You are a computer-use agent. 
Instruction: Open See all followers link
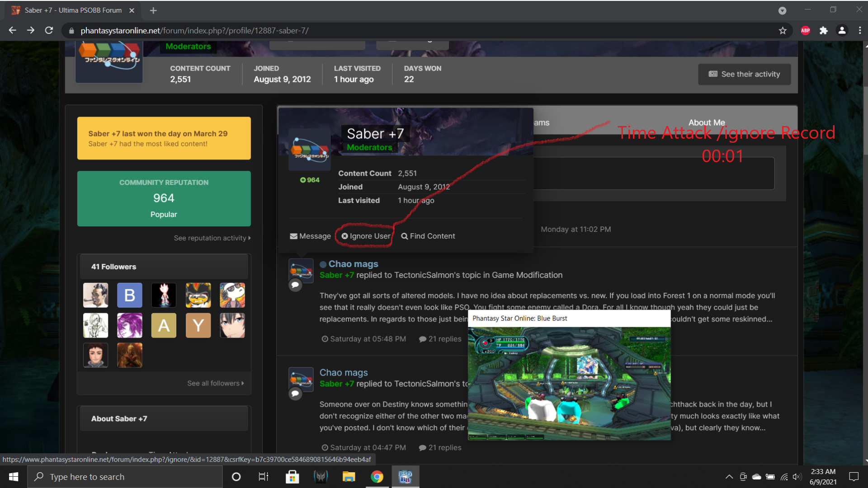tap(216, 383)
